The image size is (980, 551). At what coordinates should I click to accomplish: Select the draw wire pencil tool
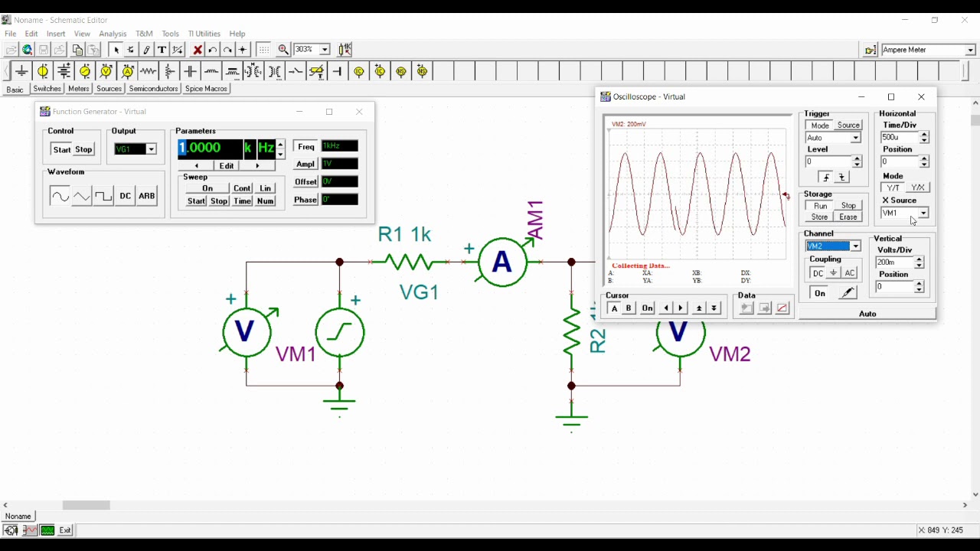coord(146,50)
